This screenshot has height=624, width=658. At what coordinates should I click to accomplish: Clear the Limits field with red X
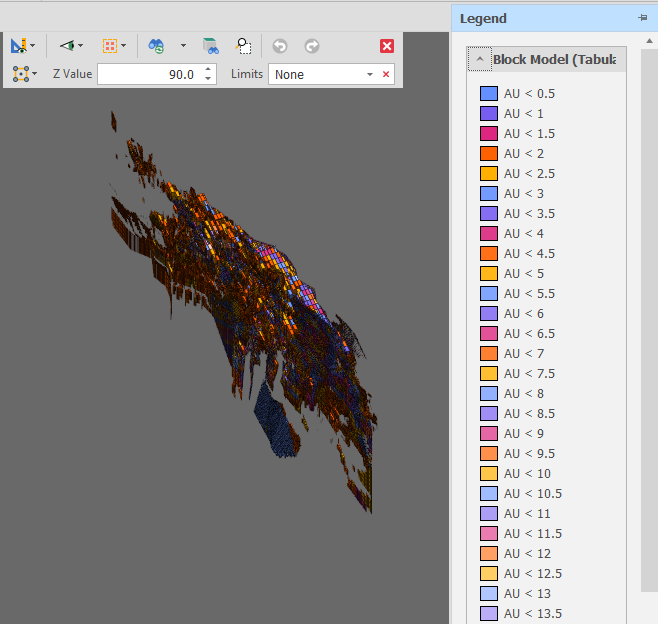[386, 75]
